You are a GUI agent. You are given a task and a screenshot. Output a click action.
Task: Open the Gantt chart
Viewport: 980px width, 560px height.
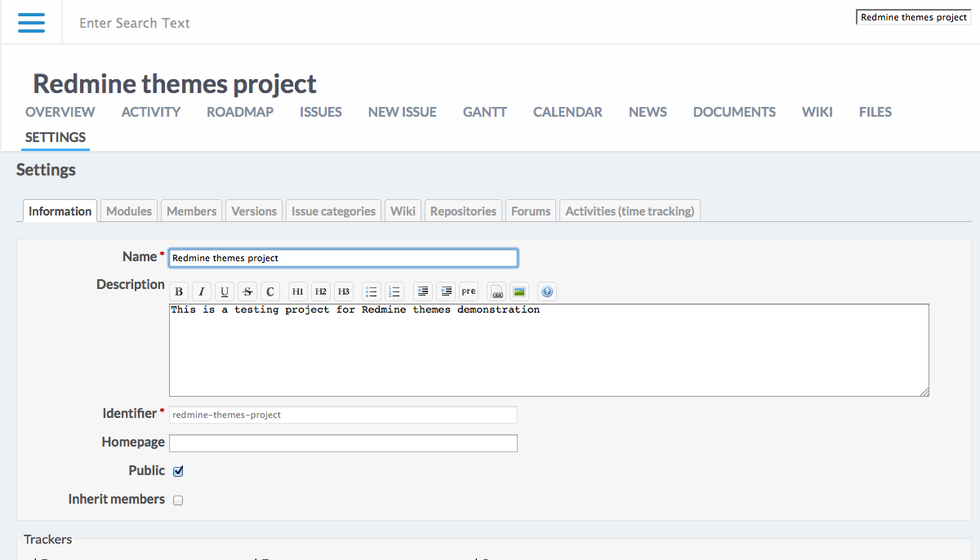pos(485,112)
